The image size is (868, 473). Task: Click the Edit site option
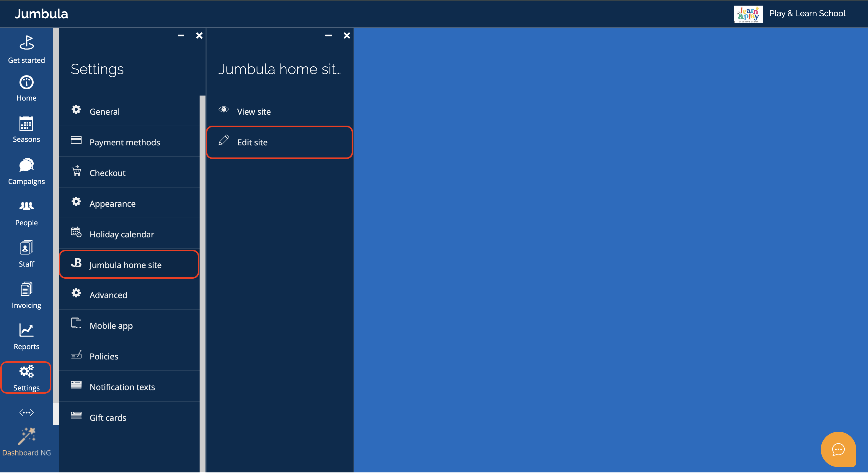click(x=252, y=142)
